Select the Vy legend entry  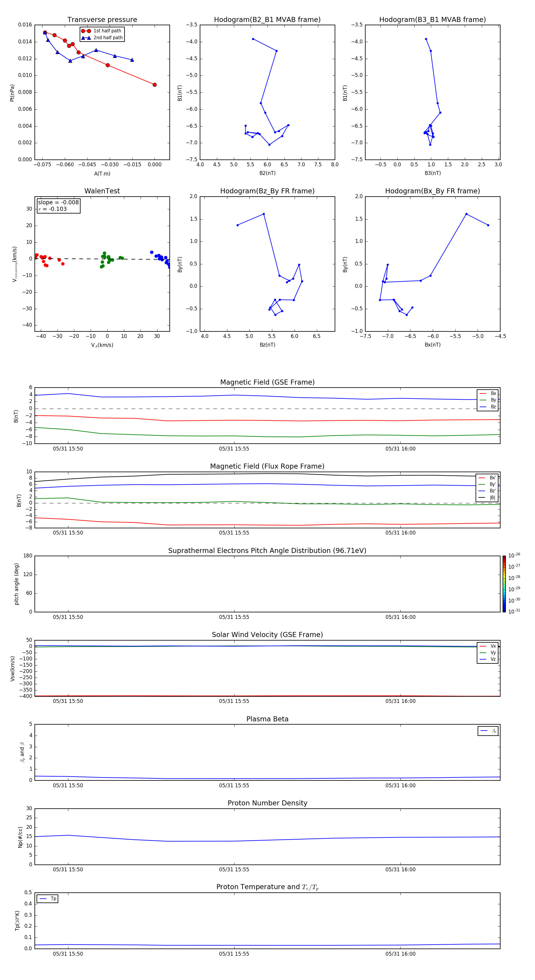488,653
